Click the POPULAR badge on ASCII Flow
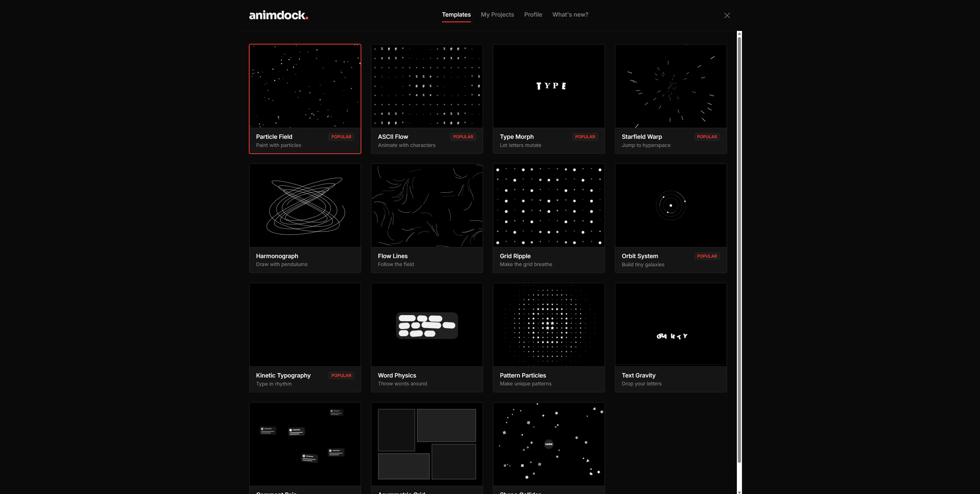This screenshot has width=980, height=494. pos(463,137)
